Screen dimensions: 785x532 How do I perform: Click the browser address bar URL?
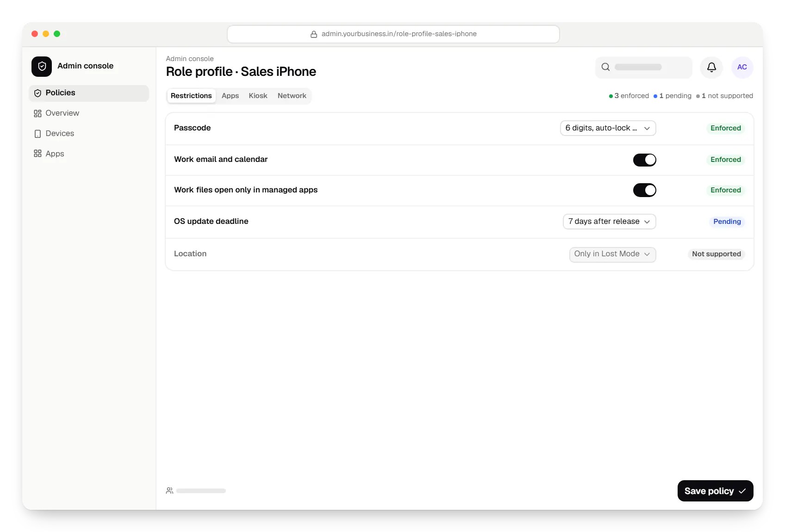click(393, 34)
